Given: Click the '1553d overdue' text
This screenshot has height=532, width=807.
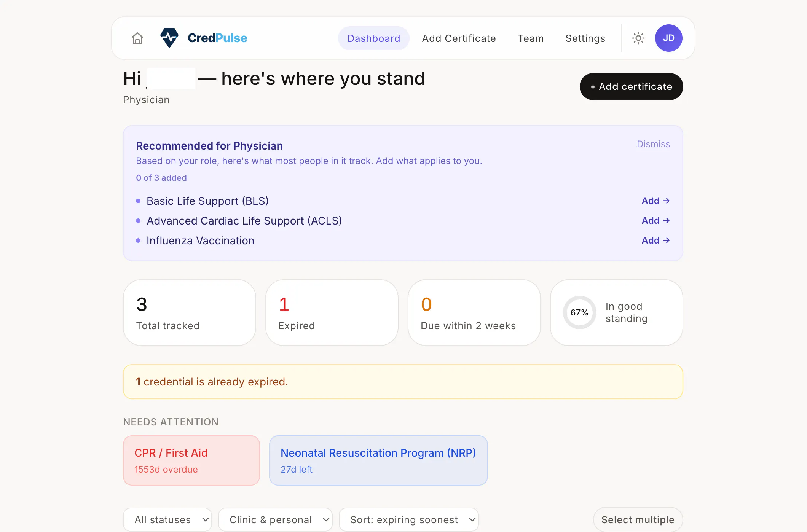Looking at the screenshot, I should [x=166, y=470].
